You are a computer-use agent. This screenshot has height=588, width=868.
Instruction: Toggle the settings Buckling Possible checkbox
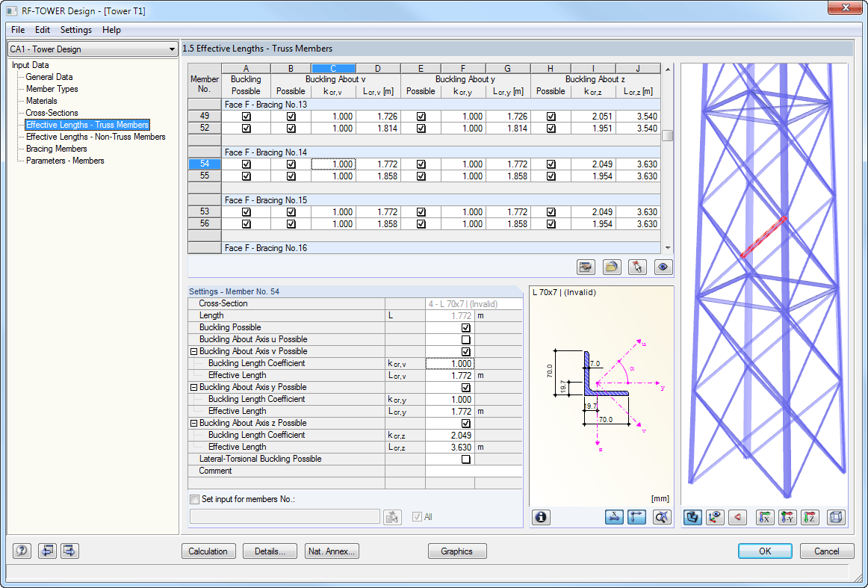pos(466,328)
